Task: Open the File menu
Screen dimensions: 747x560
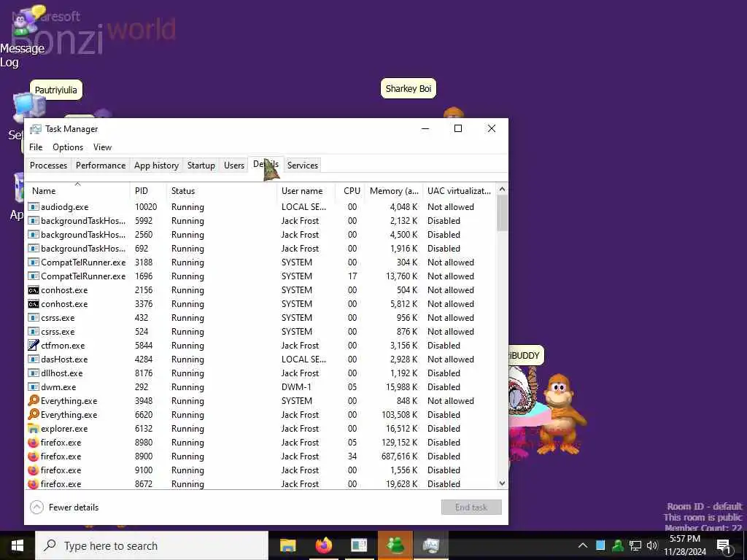Action: point(36,147)
